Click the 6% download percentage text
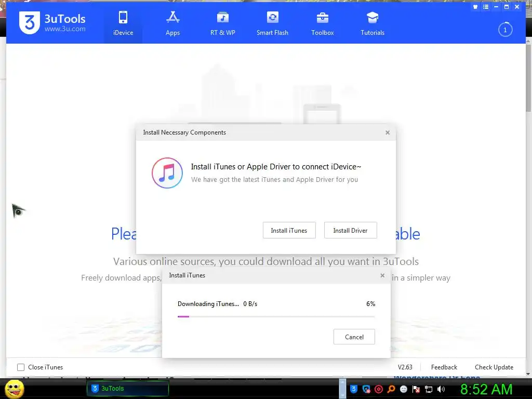Viewport: 532px width, 399px height. pyautogui.click(x=370, y=303)
